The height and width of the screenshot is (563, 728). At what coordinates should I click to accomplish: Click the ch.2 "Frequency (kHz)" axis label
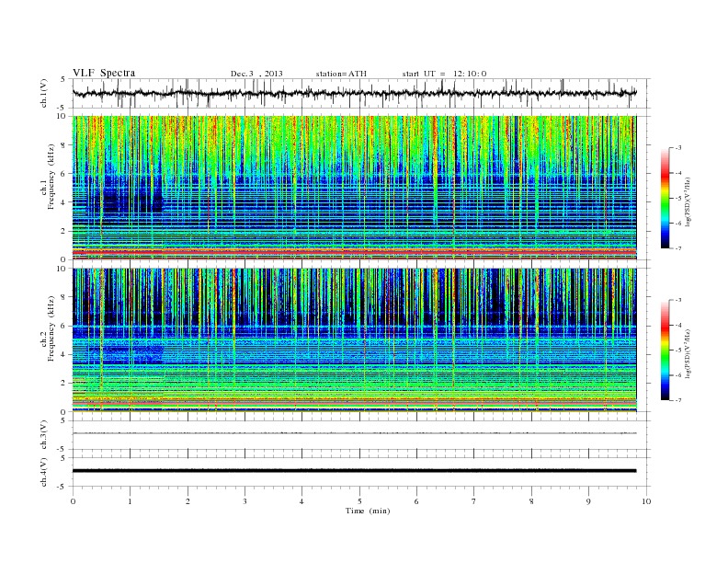51,329
